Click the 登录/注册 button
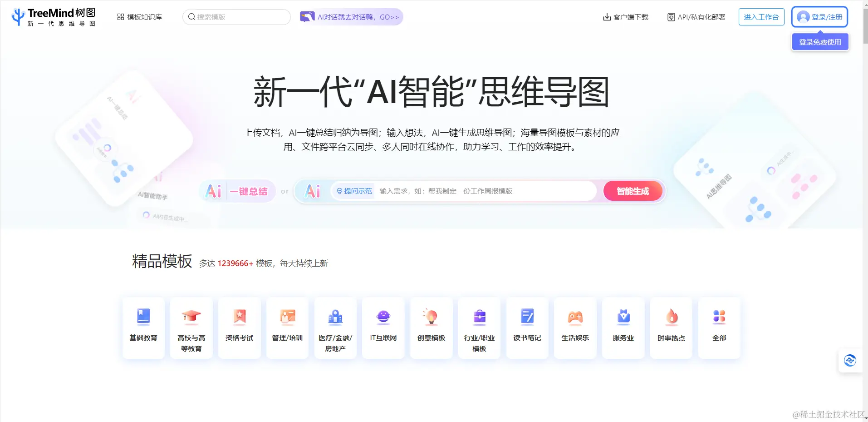This screenshot has height=422, width=868. pos(819,17)
